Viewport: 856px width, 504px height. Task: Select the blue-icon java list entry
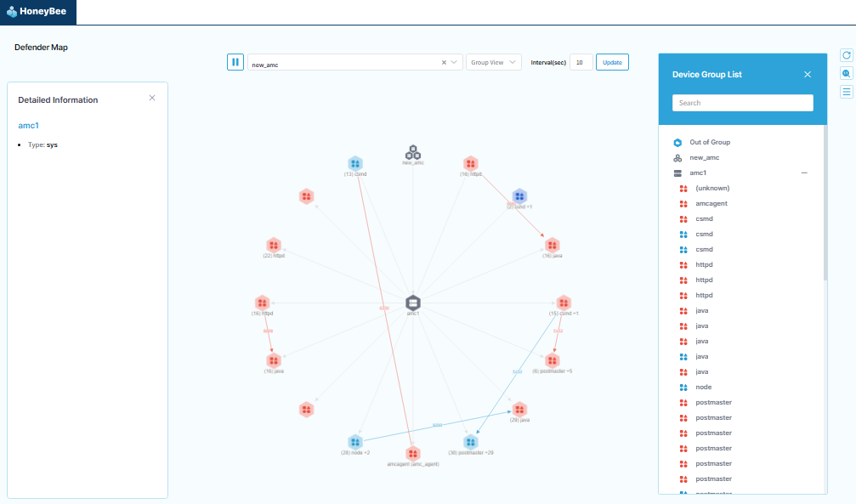[x=702, y=356]
